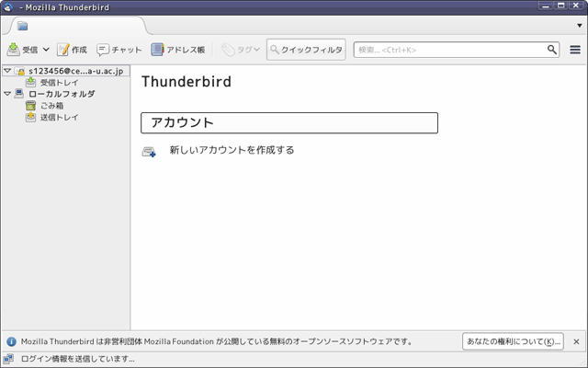Click the 送信トレイ outbox icon
Screen dimensions: 588x368
[x=30, y=117]
